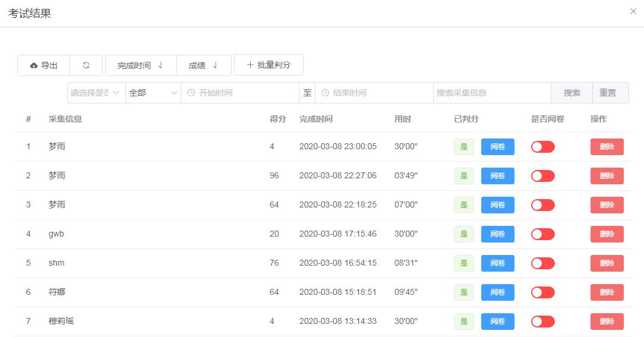
Task: Close the 考试结果 dialog
Action: pos(633,11)
